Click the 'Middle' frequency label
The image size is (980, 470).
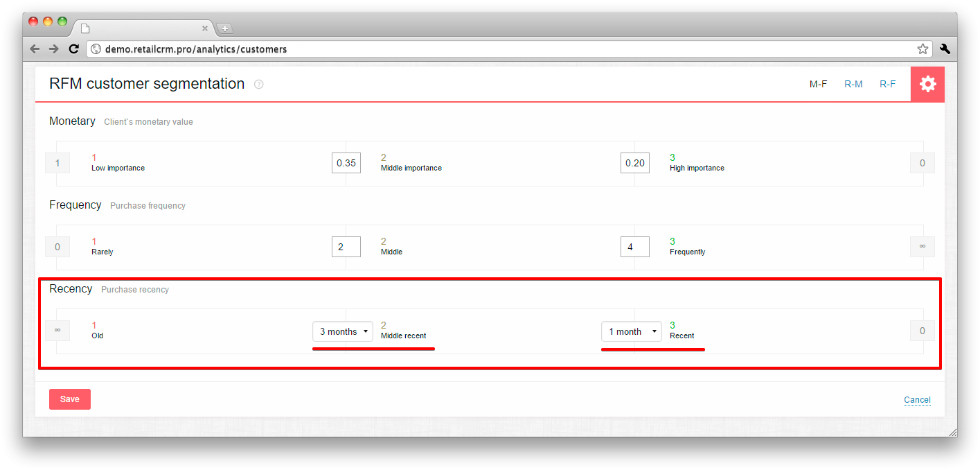click(391, 252)
